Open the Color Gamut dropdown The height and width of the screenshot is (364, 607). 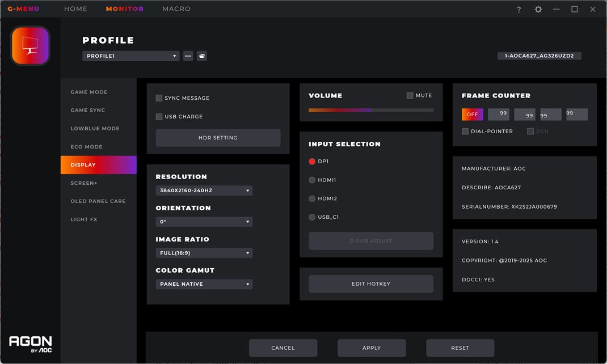coord(204,284)
